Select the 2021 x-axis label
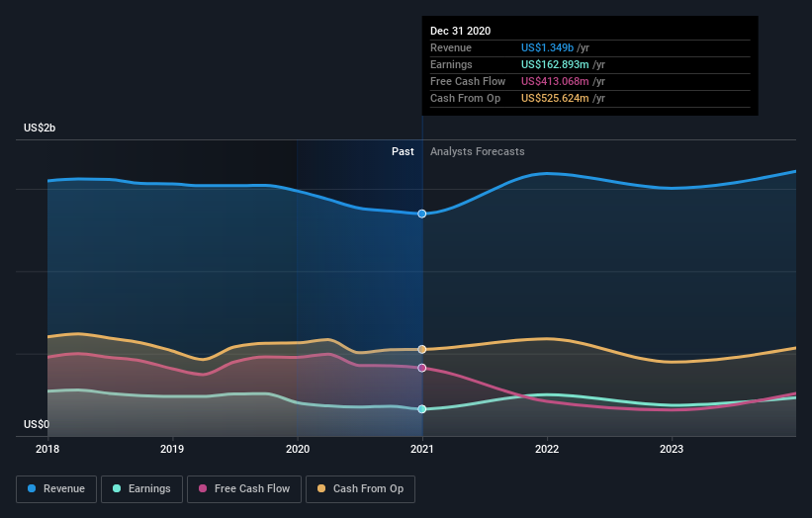Image resolution: width=812 pixels, height=518 pixels. [422, 449]
